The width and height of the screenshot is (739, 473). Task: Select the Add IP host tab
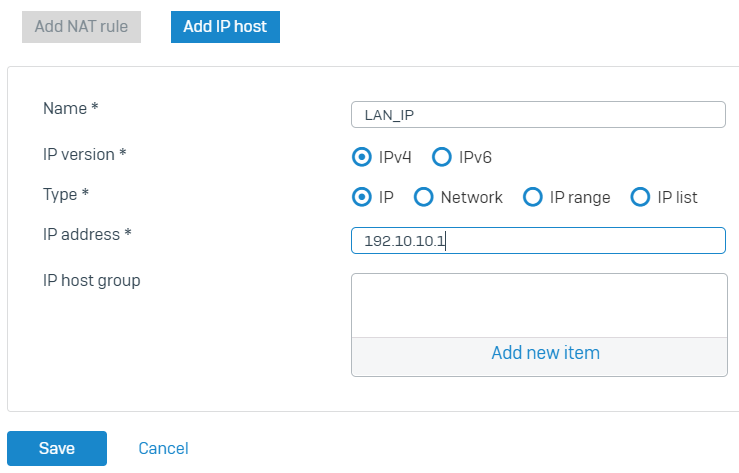click(x=225, y=27)
